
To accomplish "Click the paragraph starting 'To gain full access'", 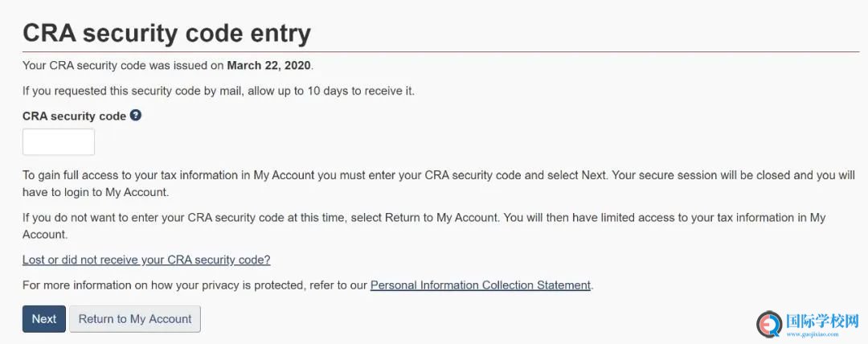I will pos(439,183).
